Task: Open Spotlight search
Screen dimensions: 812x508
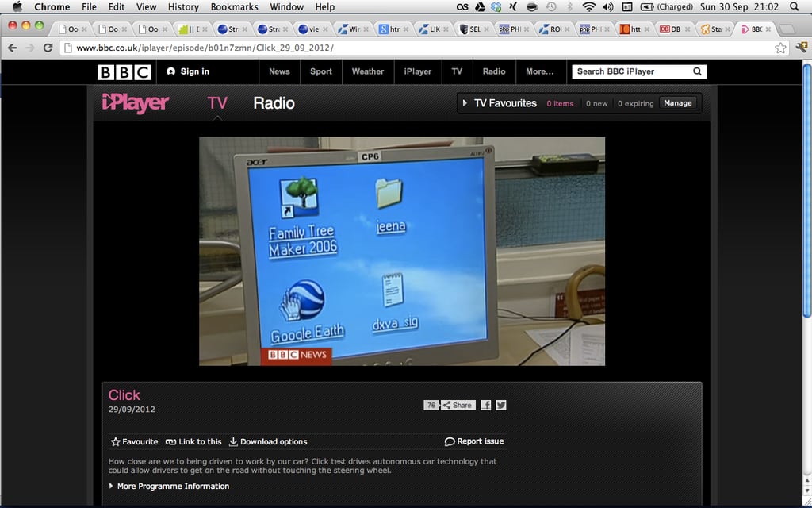Action: 795,6
